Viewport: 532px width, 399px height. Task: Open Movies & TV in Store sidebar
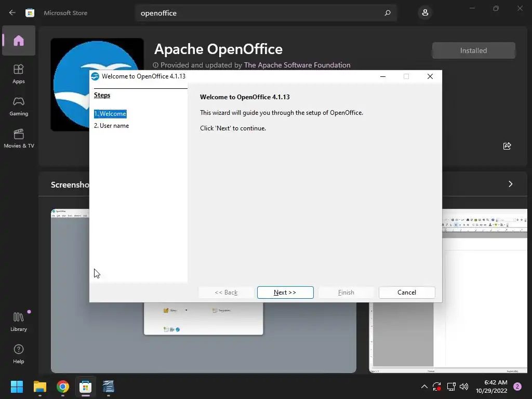19,138
